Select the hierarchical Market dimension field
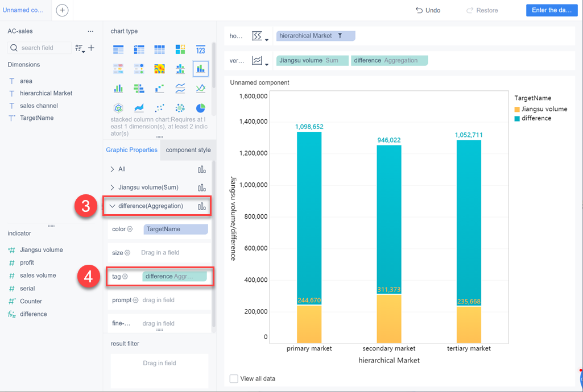 click(x=46, y=93)
